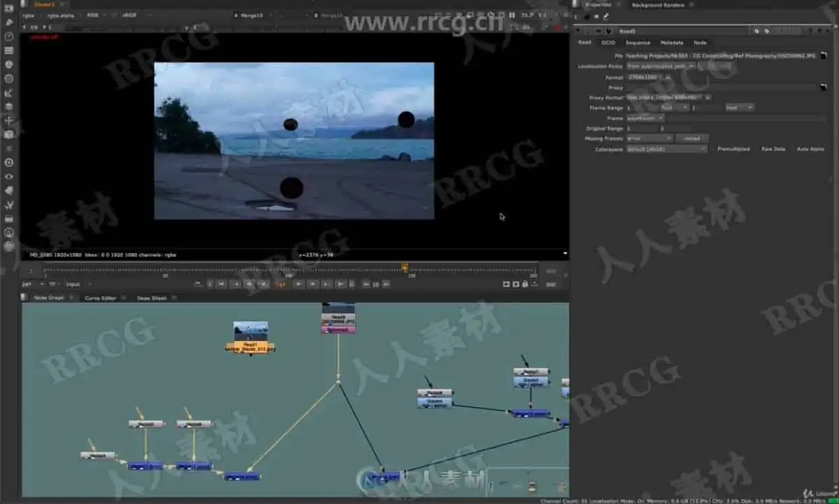Open the Draw nodes menu (pen icon)
Image resolution: width=839 pixels, height=504 pixels.
(x=9, y=22)
